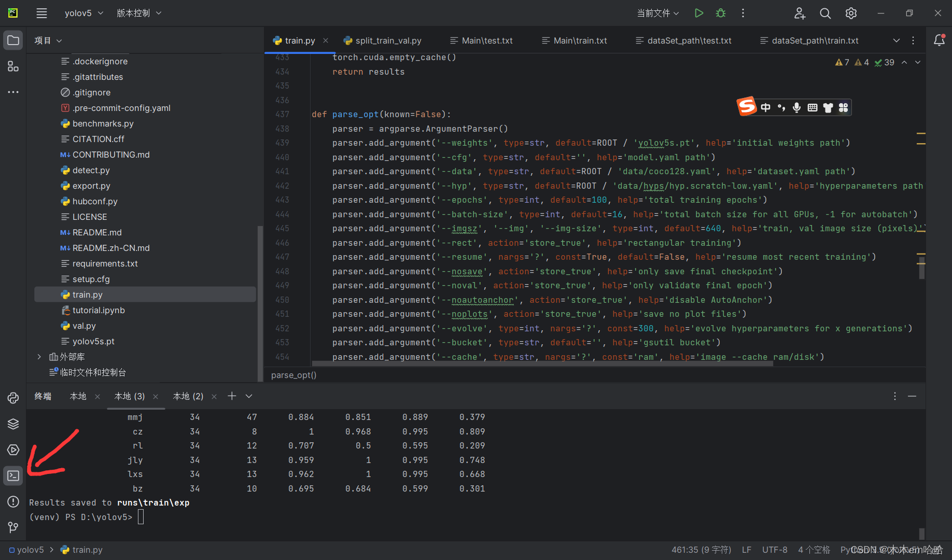Open the yolov5 project dropdown
This screenshot has height=560, width=952.
[x=83, y=13]
